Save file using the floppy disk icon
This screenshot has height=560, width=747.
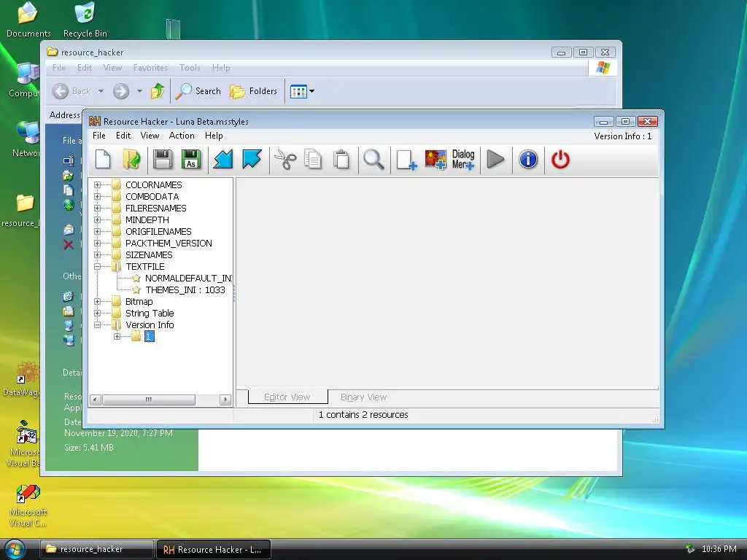tap(163, 160)
